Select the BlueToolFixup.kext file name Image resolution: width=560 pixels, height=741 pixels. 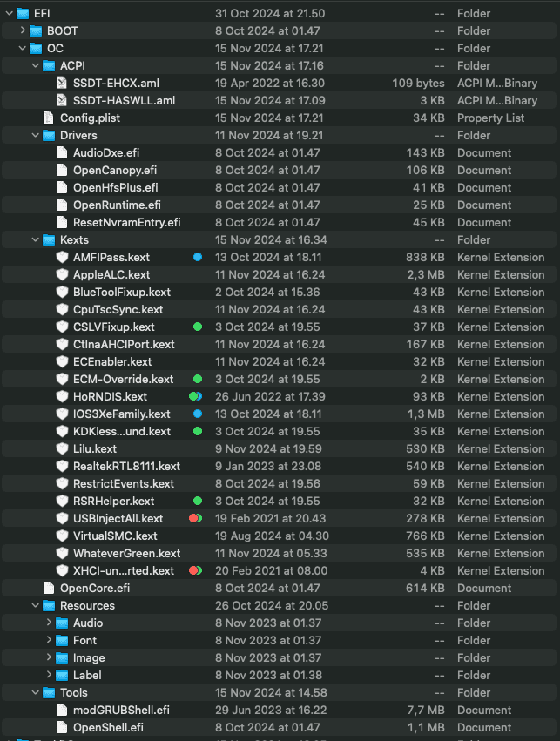(x=121, y=292)
